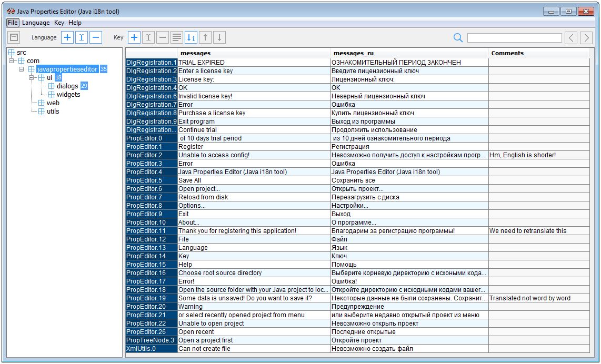The height and width of the screenshot is (364, 601).
Task: Click the Save All toolbar icon
Action: click(14, 37)
